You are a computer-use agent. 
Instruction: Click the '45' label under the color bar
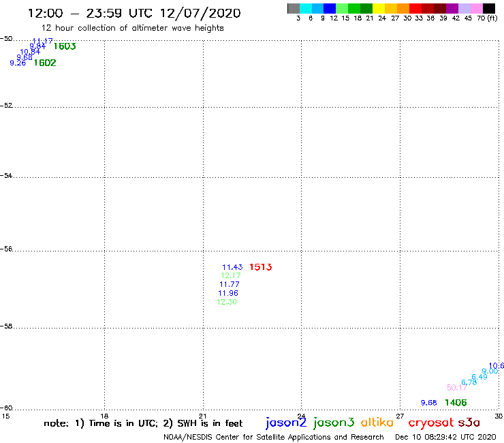[x=468, y=18]
